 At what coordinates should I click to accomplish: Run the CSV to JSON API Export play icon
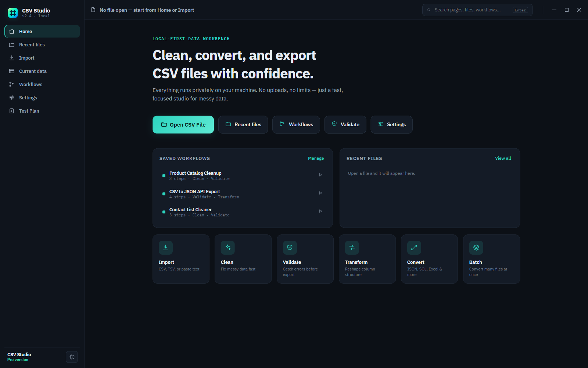click(x=320, y=193)
